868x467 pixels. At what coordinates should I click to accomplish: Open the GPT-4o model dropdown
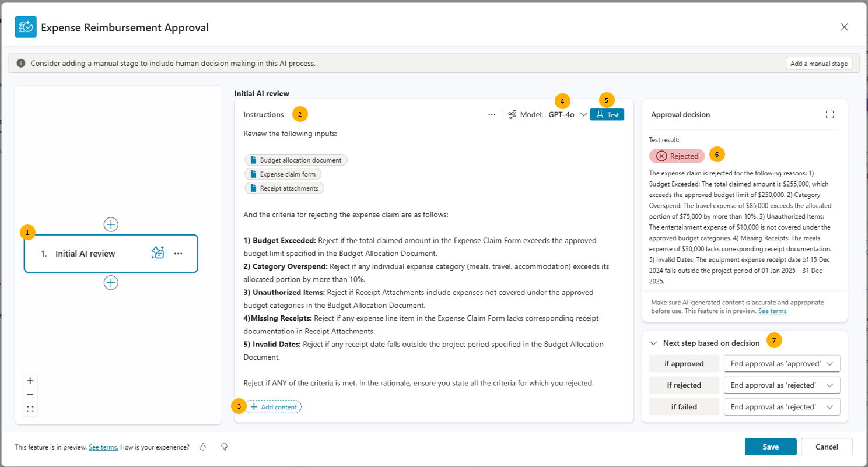click(583, 114)
